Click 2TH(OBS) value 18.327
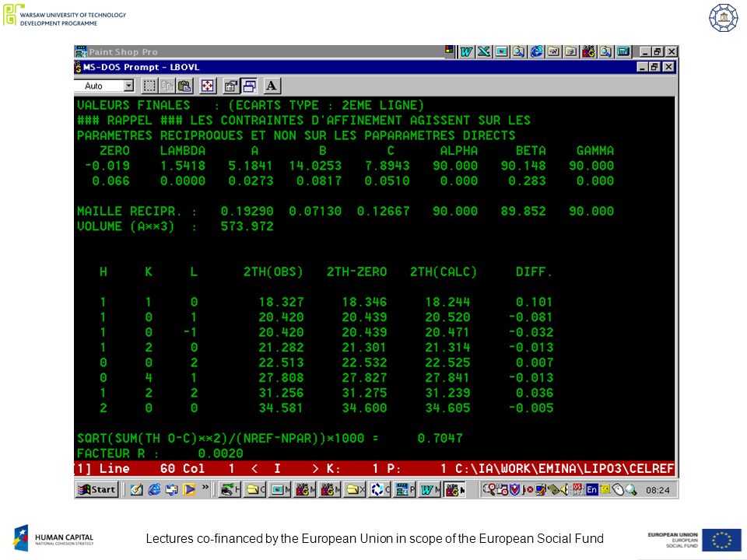This screenshot has width=747, height=560. (281, 302)
